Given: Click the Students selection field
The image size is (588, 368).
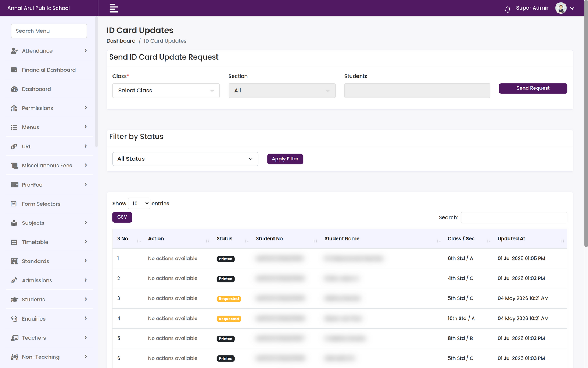Looking at the screenshot, I should pos(417,91).
